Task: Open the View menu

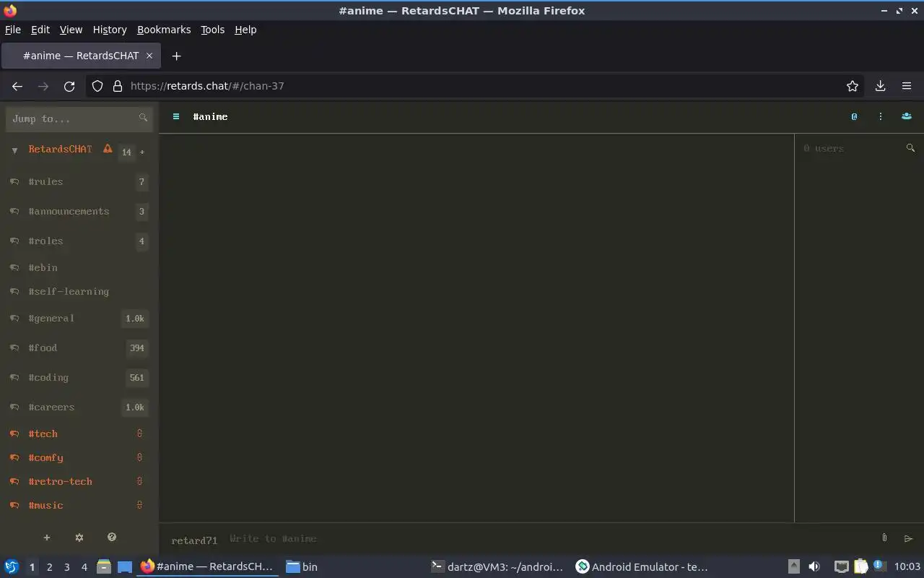Action: (x=71, y=30)
